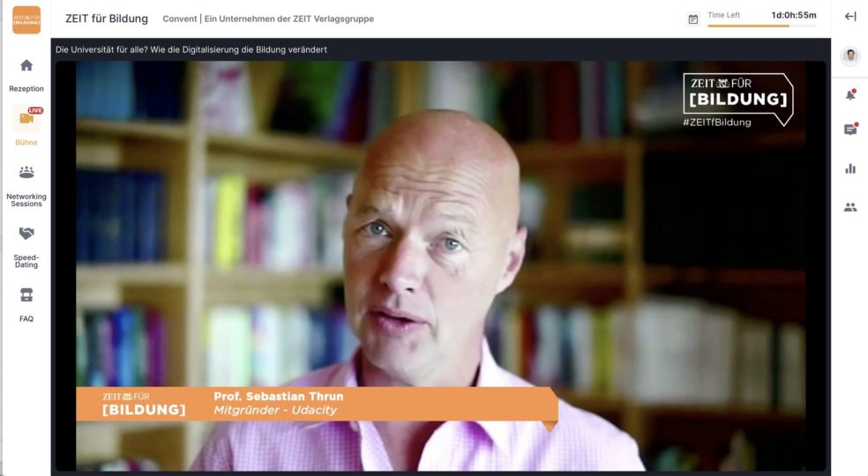Click the ZEIT für Bildung title
Viewport: 868px width, 476px height.
[x=107, y=19]
